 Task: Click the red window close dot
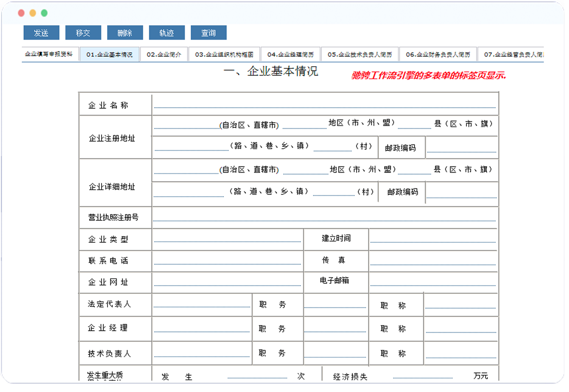(x=21, y=13)
